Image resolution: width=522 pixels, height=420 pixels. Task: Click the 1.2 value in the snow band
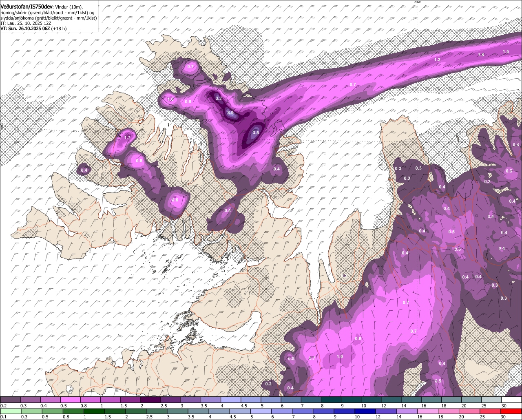coord(437,60)
